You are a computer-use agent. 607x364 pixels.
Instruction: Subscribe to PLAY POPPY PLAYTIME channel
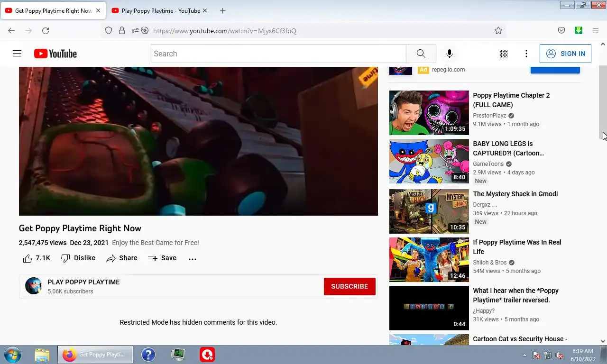(349, 286)
